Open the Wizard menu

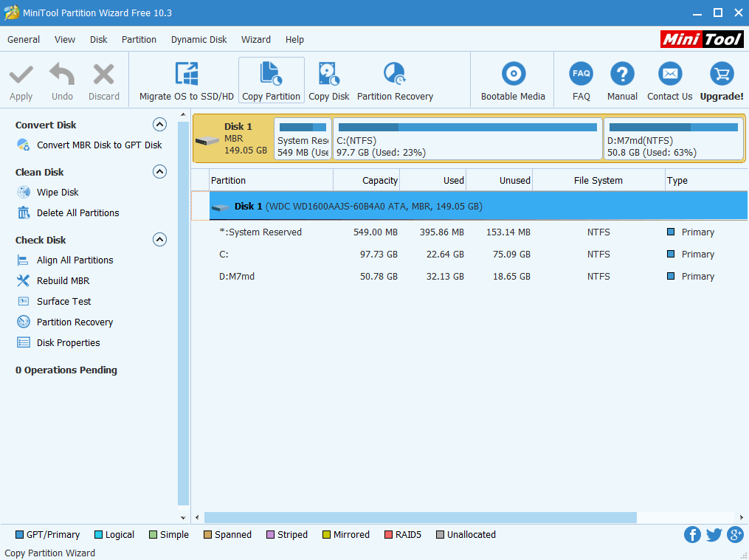coord(256,39)
